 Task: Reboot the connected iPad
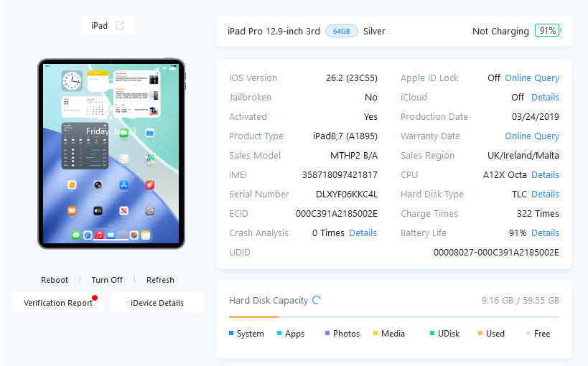[x=55, y=280]
